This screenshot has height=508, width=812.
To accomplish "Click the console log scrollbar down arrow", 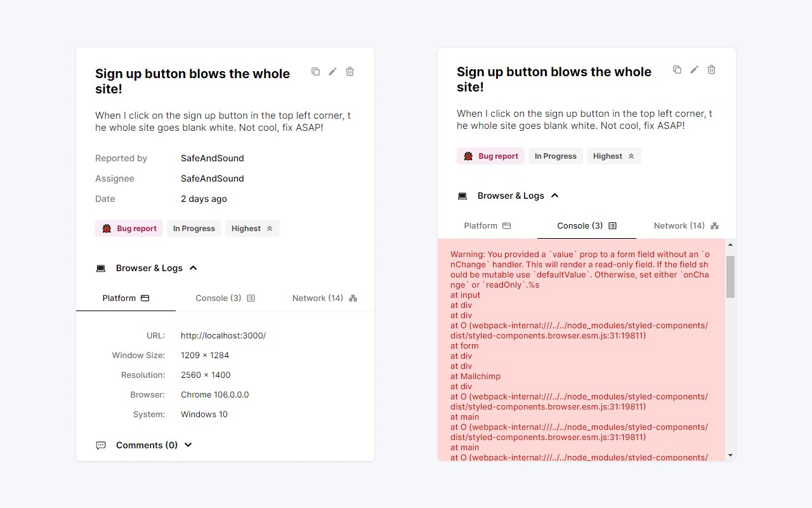I will 730,455.
